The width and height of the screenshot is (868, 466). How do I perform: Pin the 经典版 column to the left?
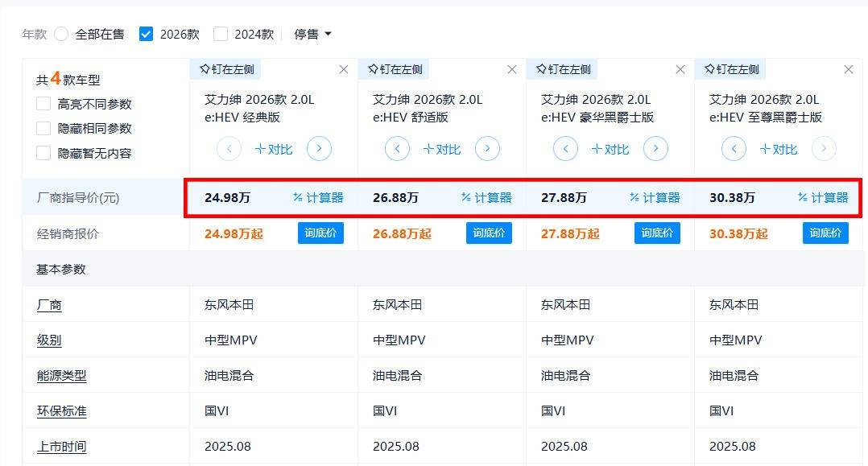(x=226, y=69)
